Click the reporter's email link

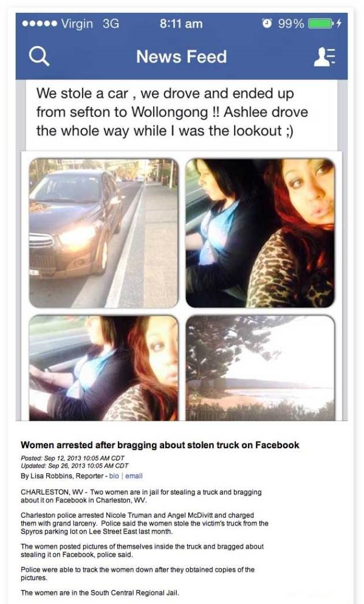tap(134, 476)
